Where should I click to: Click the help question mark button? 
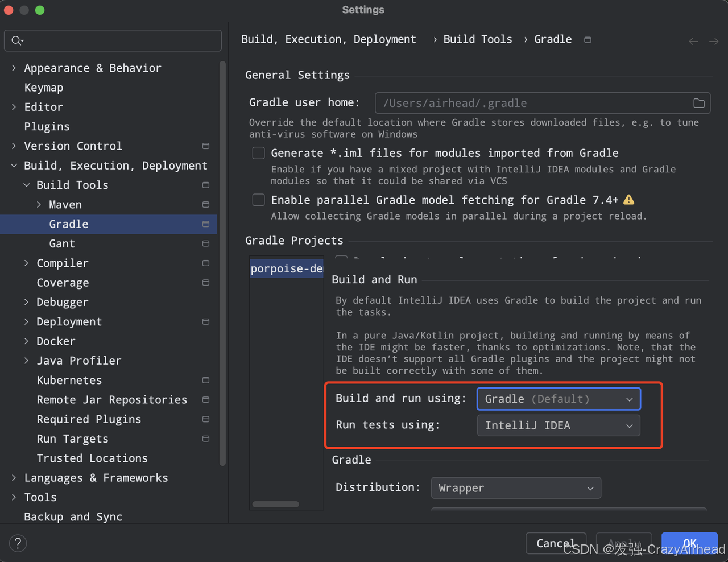(18, 543)
